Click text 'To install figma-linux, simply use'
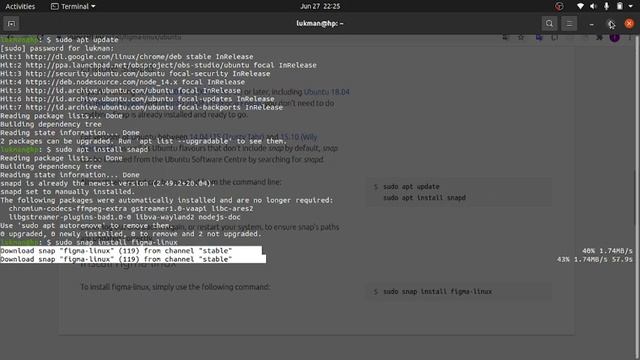This screenshot has width=640, height=360. (x=175, y=287)
